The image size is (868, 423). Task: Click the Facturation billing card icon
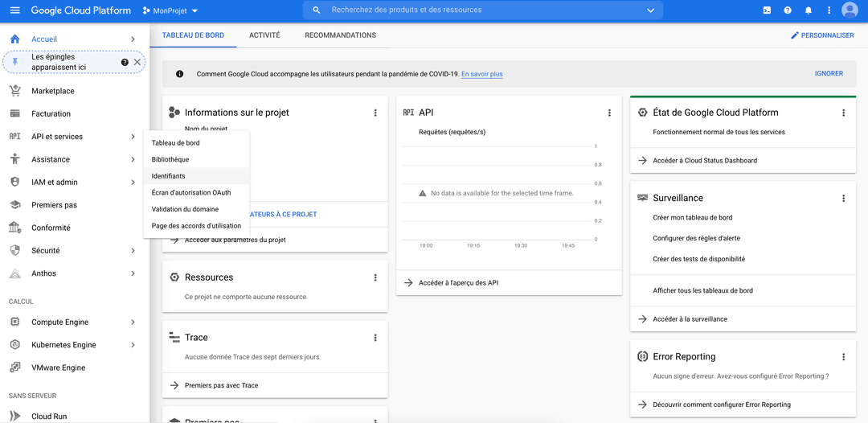15,113
